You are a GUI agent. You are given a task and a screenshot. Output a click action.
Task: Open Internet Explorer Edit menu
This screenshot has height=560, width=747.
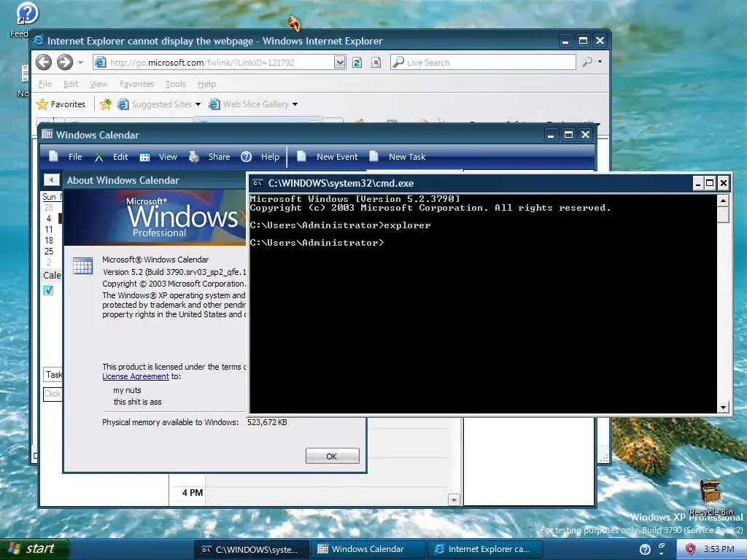[71, 84]
